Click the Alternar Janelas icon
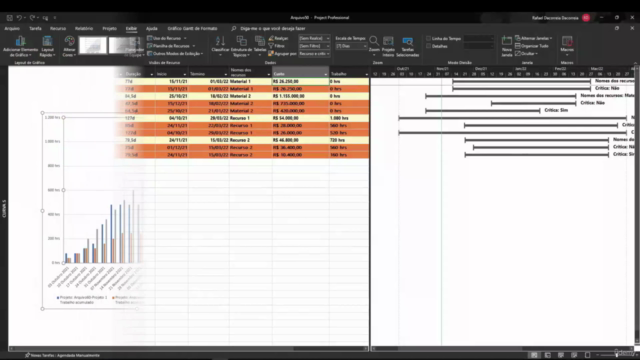 coord(518,38)
